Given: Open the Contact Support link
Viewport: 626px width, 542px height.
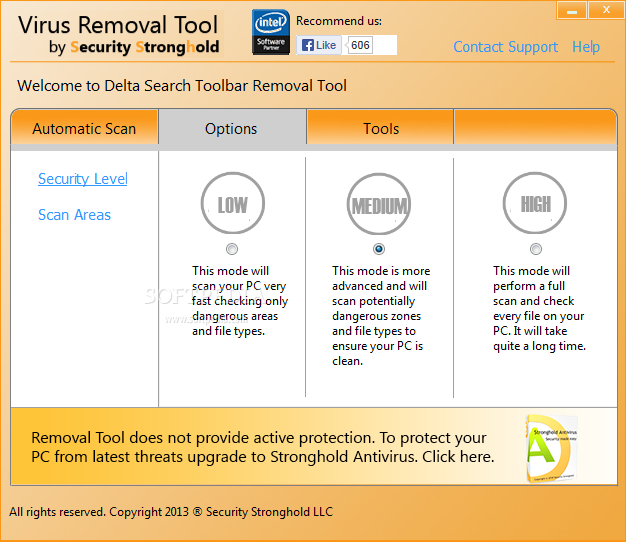Looking at the screenshot, I should click(505, 47).
